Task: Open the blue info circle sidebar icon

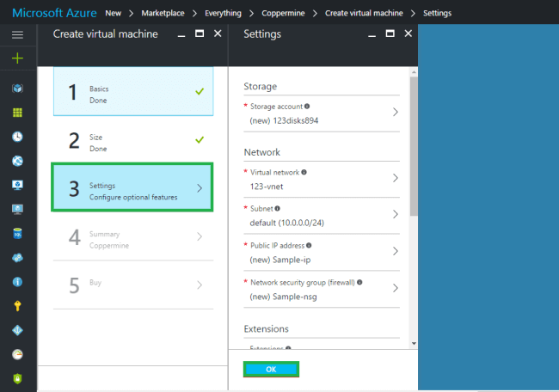Action: (17, 282)
